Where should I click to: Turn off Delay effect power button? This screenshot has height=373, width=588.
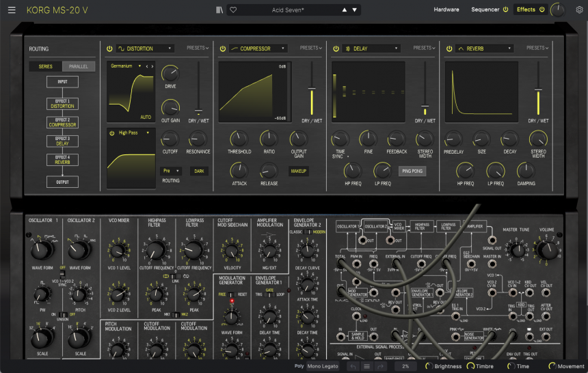tap(336, 49)
